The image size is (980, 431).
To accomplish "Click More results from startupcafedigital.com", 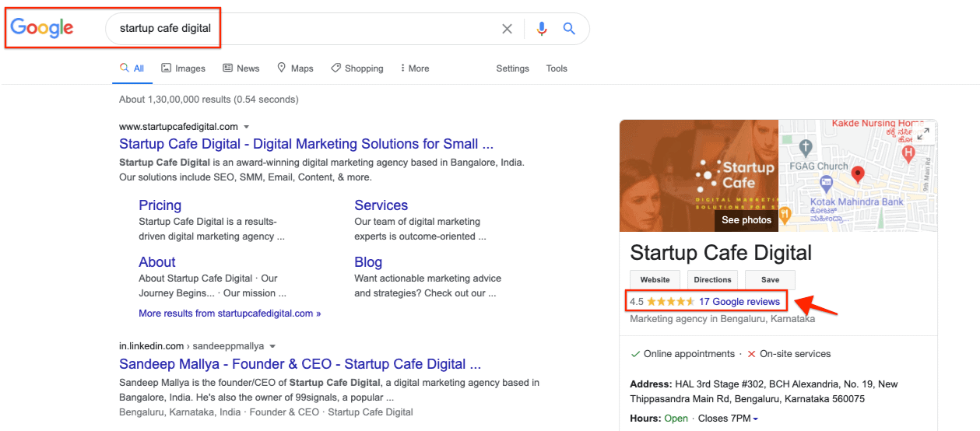I will (230, 314).
